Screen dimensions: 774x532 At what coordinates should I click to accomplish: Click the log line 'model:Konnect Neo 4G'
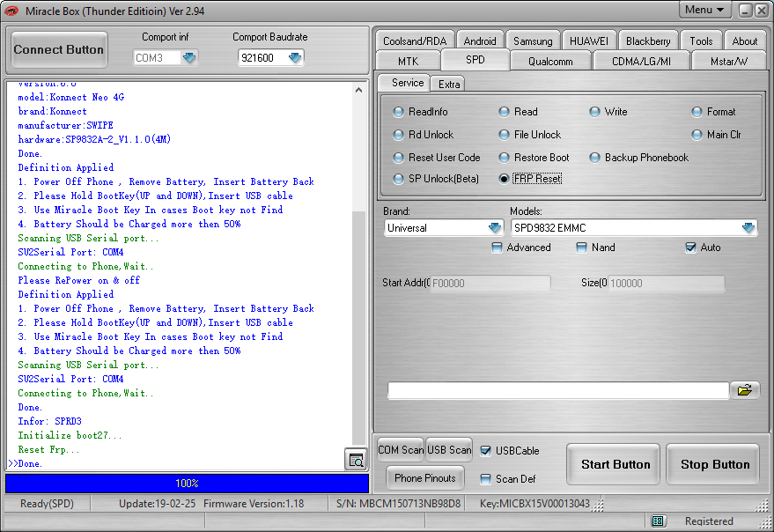coord(71,97)
